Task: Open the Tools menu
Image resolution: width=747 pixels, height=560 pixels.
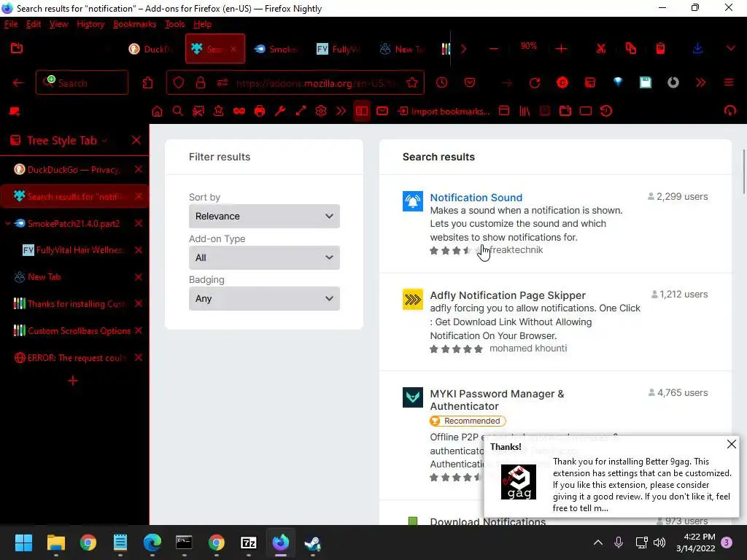Action: [175, 24]
